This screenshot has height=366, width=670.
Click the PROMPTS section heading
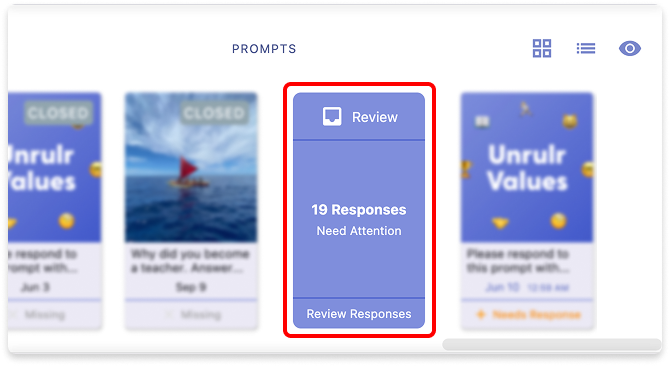[264, 49]
